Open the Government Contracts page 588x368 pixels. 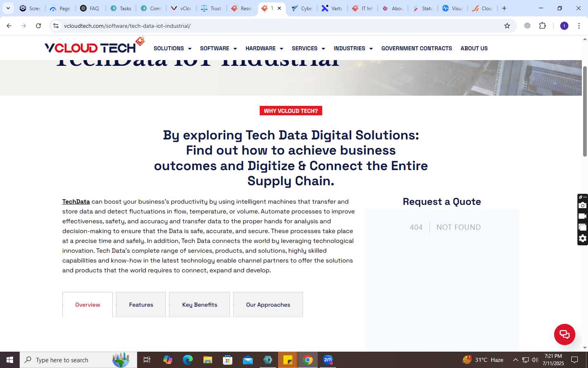(x=416, y=48)
